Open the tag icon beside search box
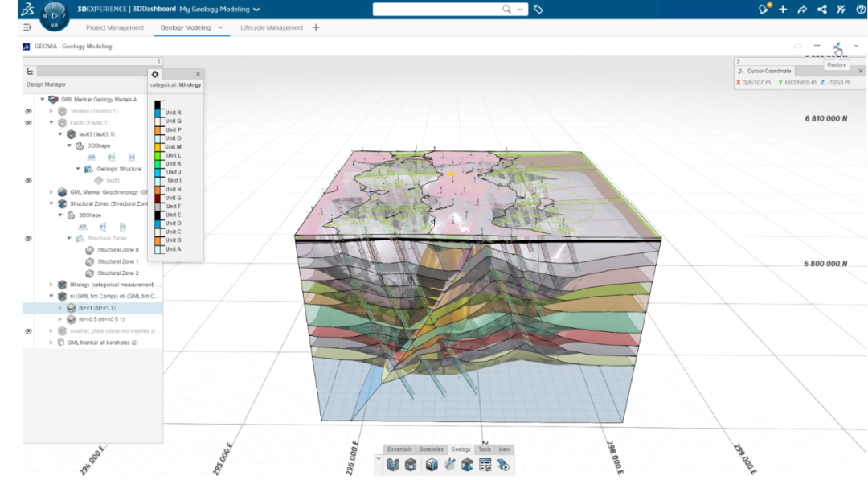The image size is (868, 480). coord(538,10)
